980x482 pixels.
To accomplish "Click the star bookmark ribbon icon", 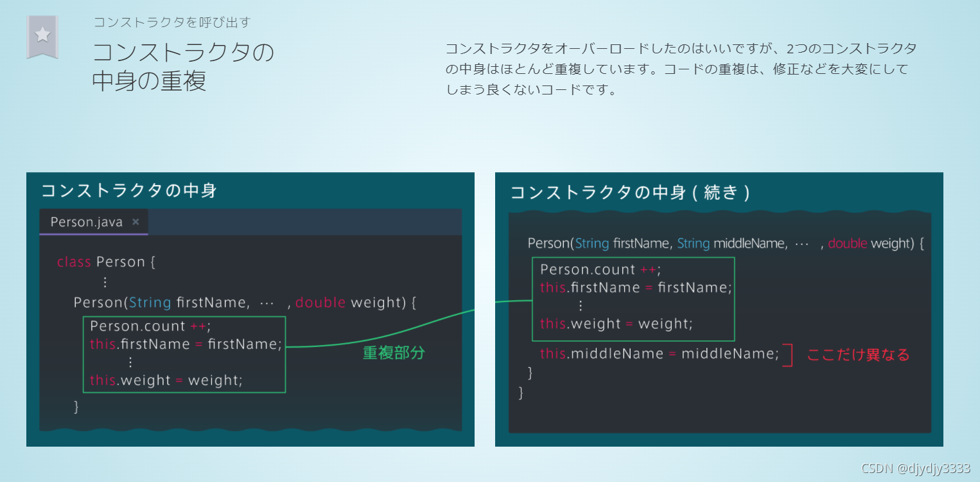I will (42, 37).
